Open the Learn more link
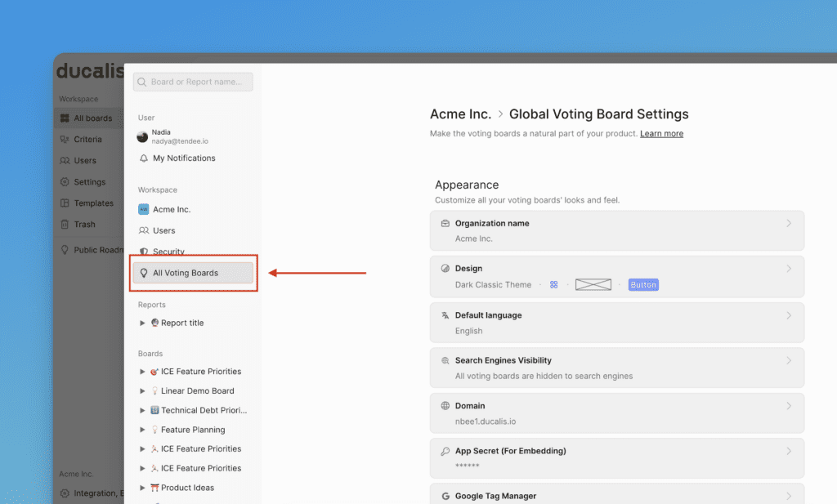This screenshot has width=837, height=504. tap(661, 134)
